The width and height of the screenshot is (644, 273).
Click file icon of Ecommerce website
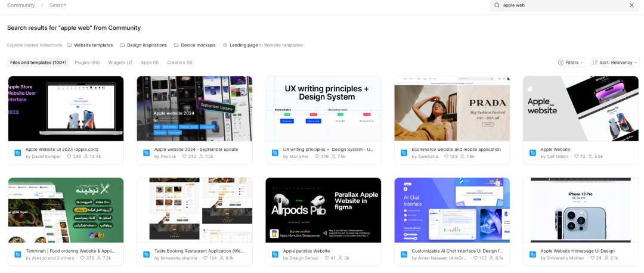click(x=404, y=153)
